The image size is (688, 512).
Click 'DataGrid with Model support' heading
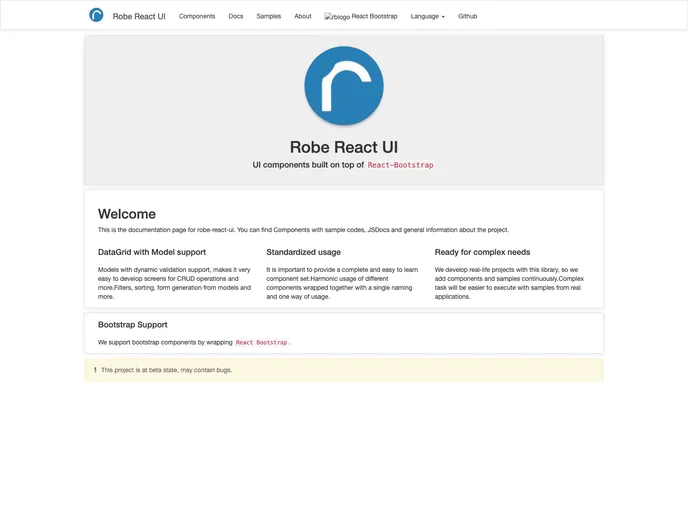coord(152,252)
